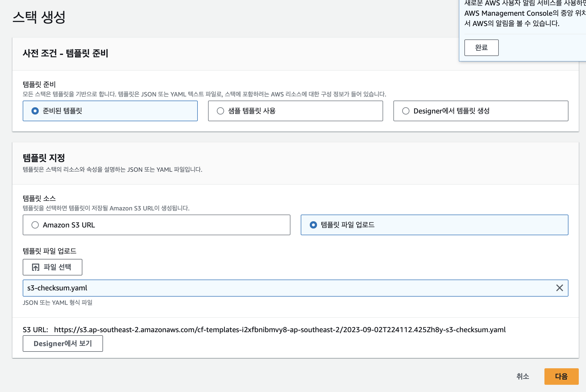This screenshot has width=586, height=392.
Task: Choose the 샘플 템플릿 사용 option
Action: tap(220, 111)
